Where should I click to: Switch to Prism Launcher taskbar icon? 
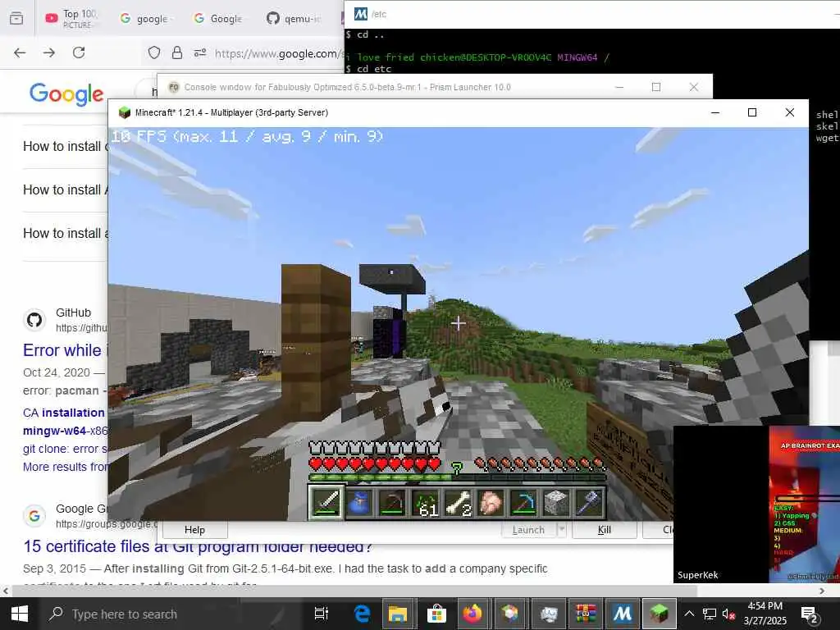click(x=510, y=614)
